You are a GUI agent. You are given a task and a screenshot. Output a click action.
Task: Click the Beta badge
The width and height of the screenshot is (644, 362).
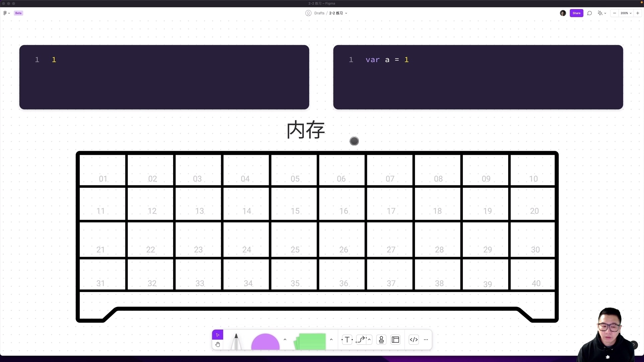coord(18,13)
